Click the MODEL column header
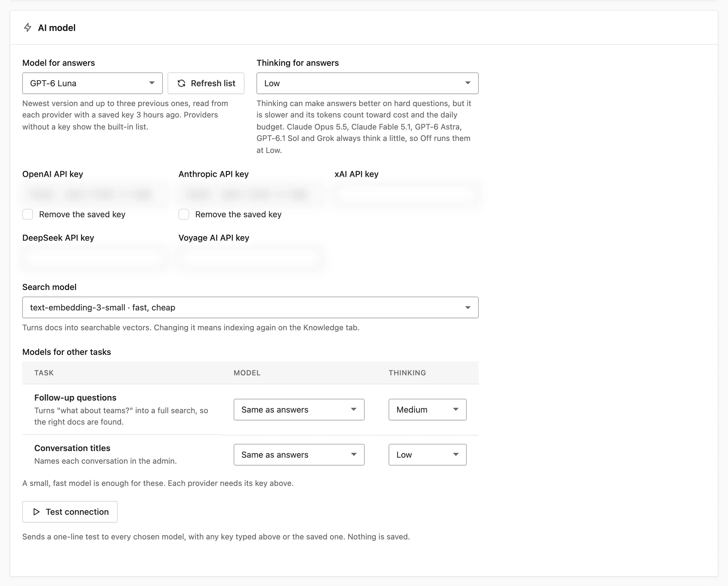This screenshot has height=586, width=728. pyautogui.click(x=247, y=373)
